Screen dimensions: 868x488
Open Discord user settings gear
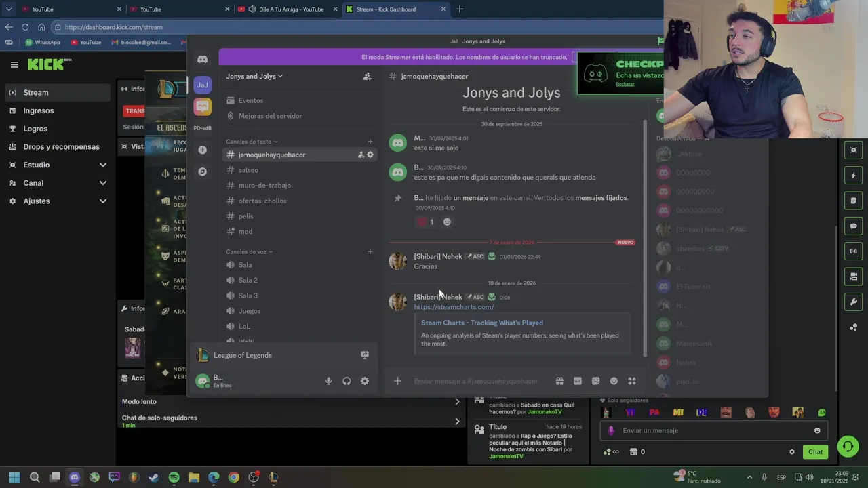[x=365, y=381]
